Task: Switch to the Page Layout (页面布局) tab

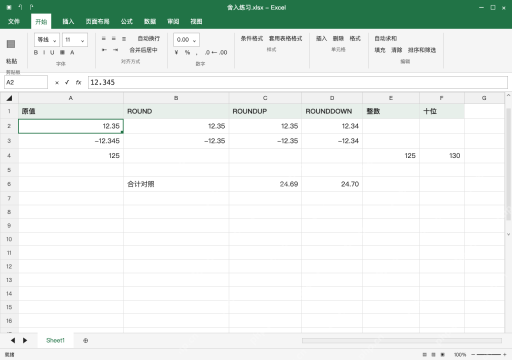Action: coord(97,21)
